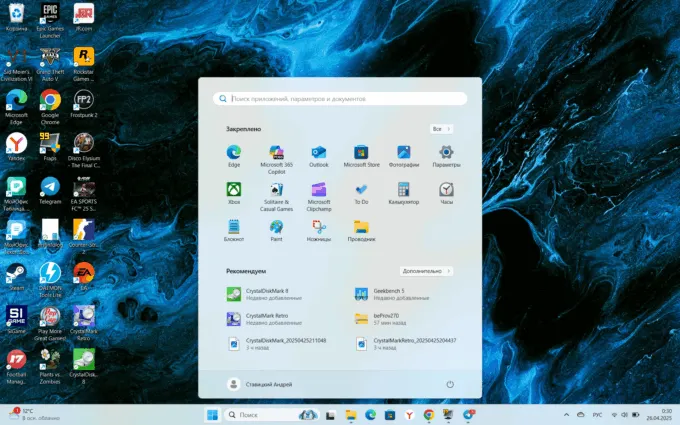This screenshot has height=425, width=680.
Task: Click the Start menu search field
Action: [x=340, y=99]
